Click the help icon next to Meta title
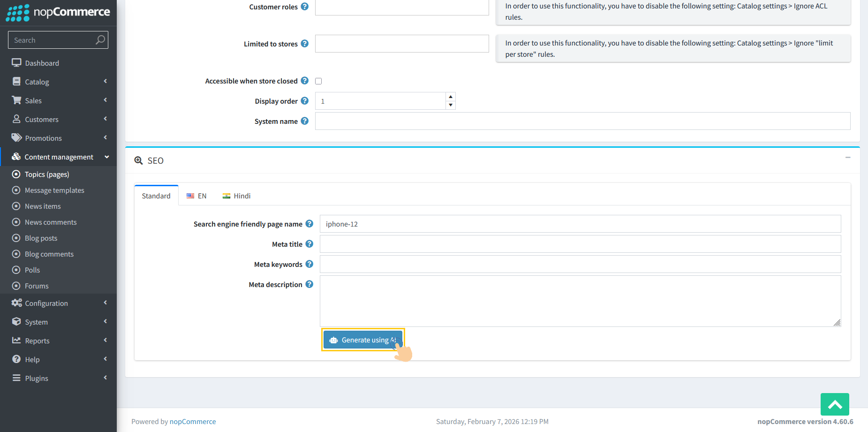Screen dimensions: 868x432 coord(309,244)
